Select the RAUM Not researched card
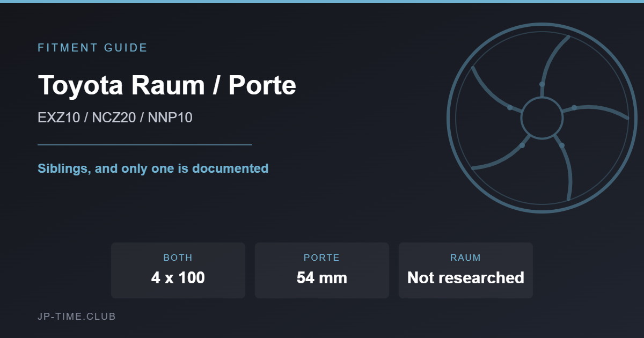This screenshot has width=644, height=338. (x=466, y=270)
